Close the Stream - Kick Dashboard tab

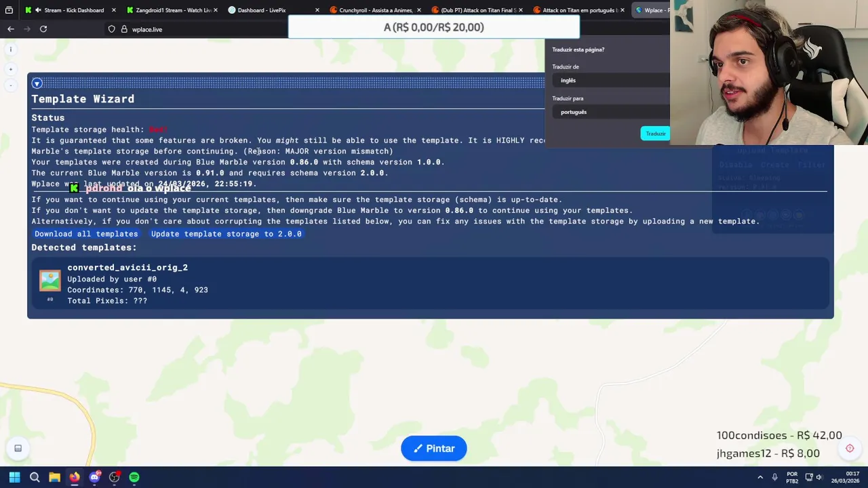(x=113, y=10)
